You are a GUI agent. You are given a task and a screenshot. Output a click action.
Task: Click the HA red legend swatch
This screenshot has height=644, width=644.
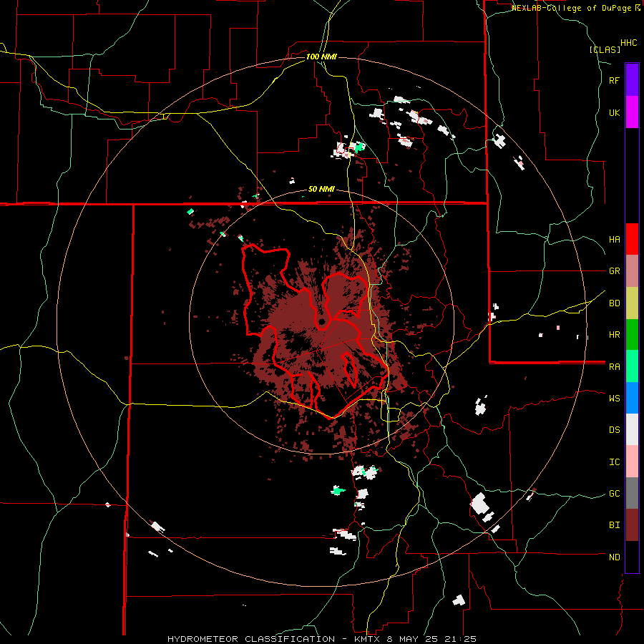[x=632, y=239]
